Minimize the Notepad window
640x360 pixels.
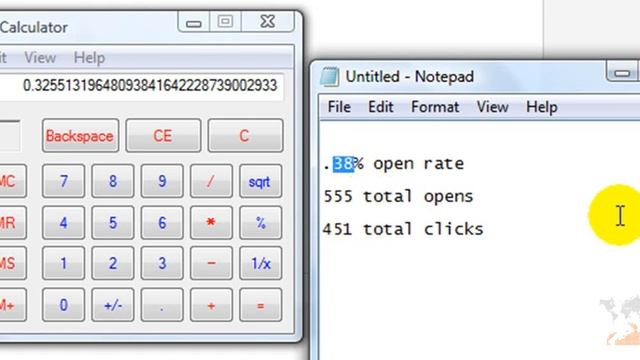622,73
